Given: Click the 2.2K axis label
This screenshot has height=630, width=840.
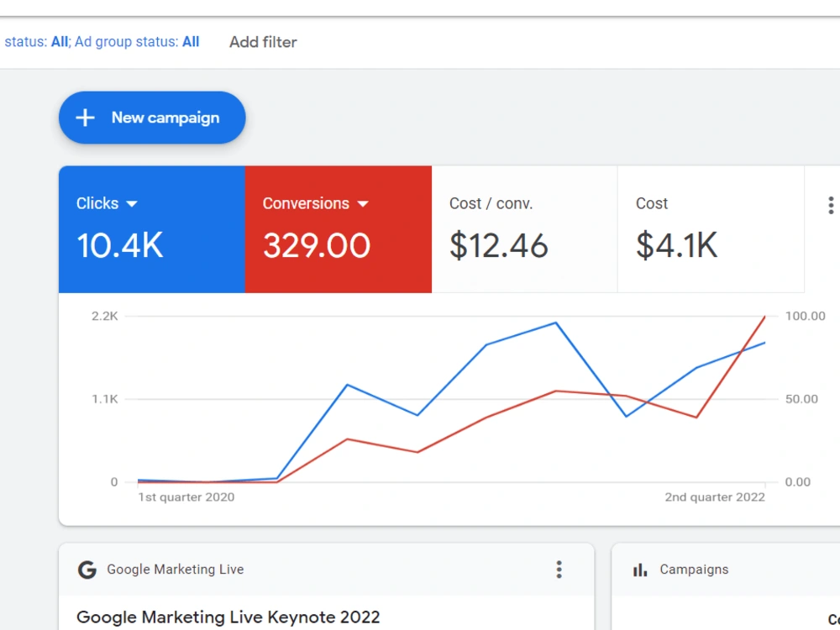Looking at the screenshot, I should pos(104,316).
